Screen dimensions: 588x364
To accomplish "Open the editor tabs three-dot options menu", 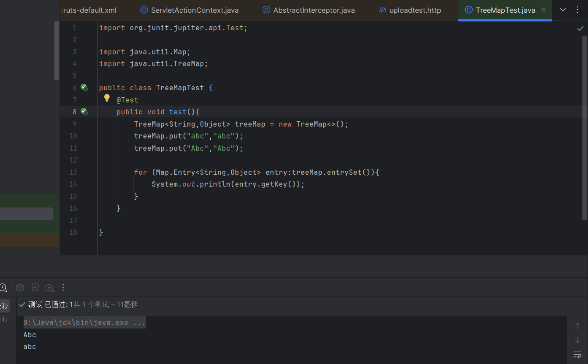I will click(577, 10).
